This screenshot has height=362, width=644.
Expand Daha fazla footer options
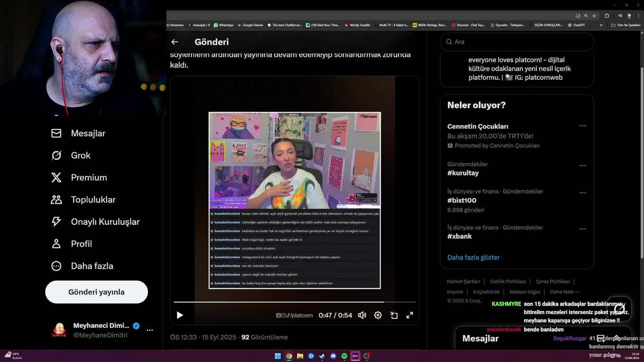[565, 292]
